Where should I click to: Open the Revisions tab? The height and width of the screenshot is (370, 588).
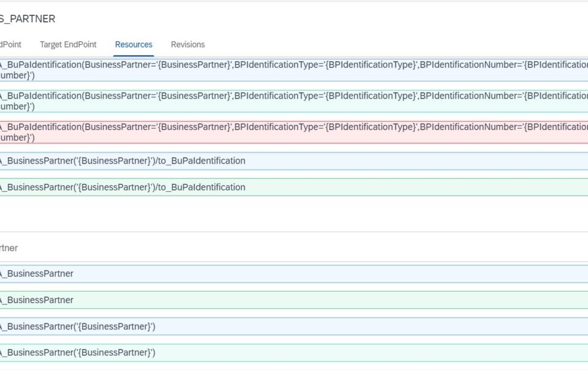188,45
